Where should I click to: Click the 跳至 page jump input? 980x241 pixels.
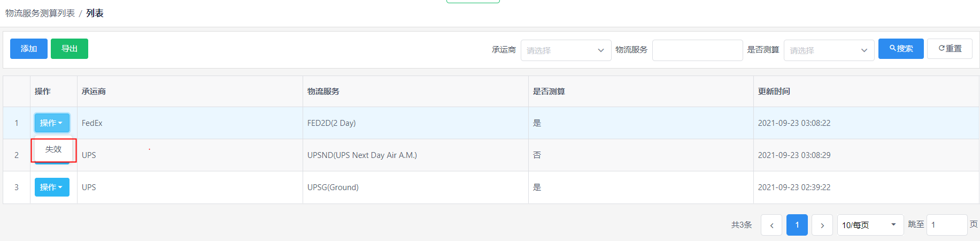pos(947,225)
